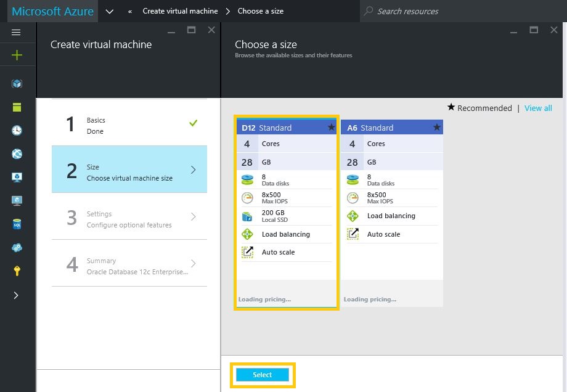
Task: Open the globe web apps sidebar icon
Action: tap(17, 154)
